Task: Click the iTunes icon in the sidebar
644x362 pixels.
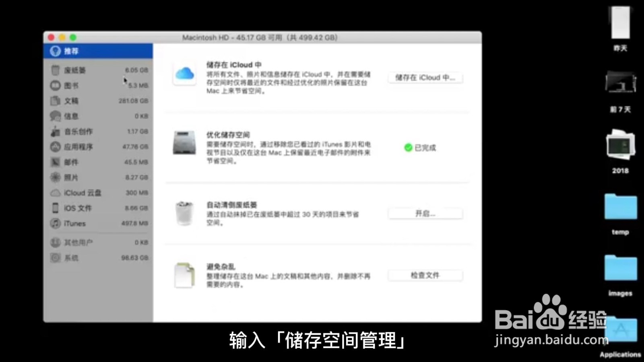Action: point(56,223)
